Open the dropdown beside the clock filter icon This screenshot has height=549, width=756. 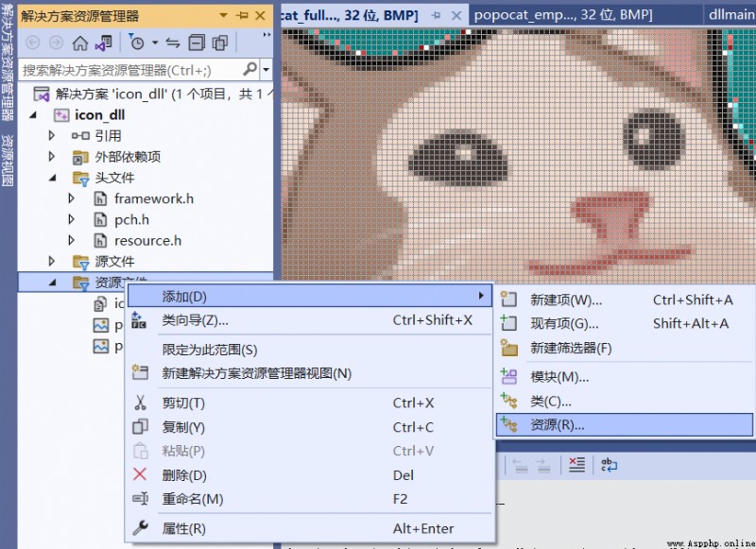click(x=155, y=43)
